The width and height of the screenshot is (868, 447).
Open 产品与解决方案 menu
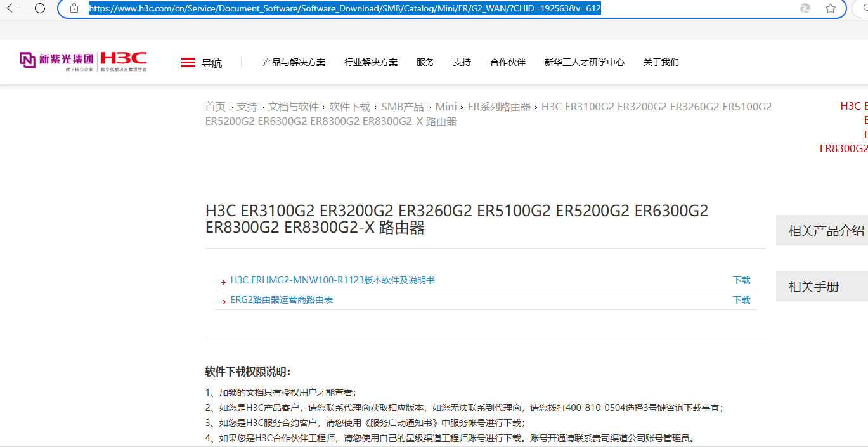pos(294,62)
